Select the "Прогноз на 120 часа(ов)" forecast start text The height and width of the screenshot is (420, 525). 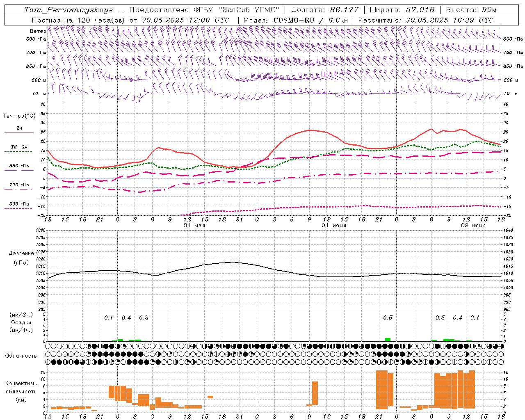[x=79, y=20]
